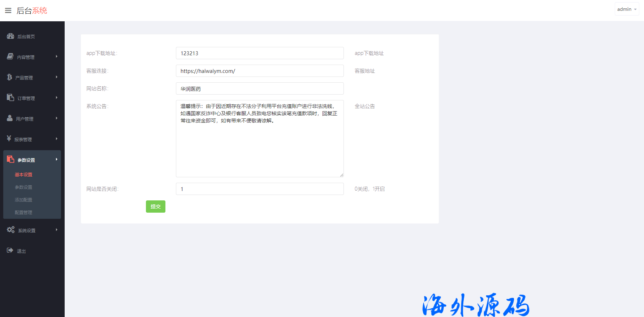Click the hamburger menu icon
The height and width of the screenshot is (317, 644).
pyautogui.click(x=8, y=10)
